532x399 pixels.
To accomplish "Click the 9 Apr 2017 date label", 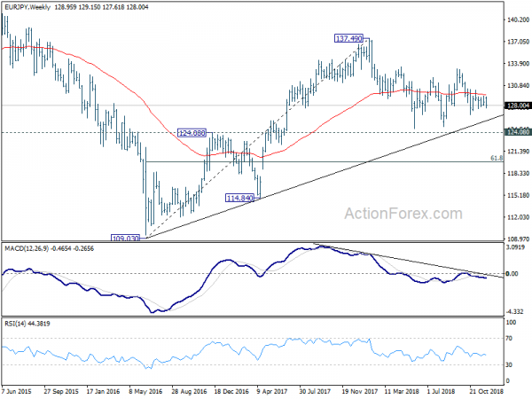I will (272, 391).
